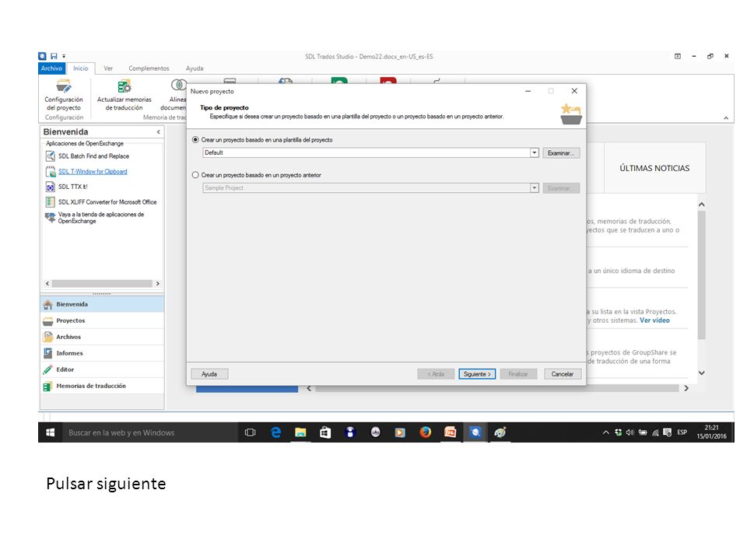
Task: Click Cancelar in Nuevo proyecto dialog
Action: pos(562,374)
